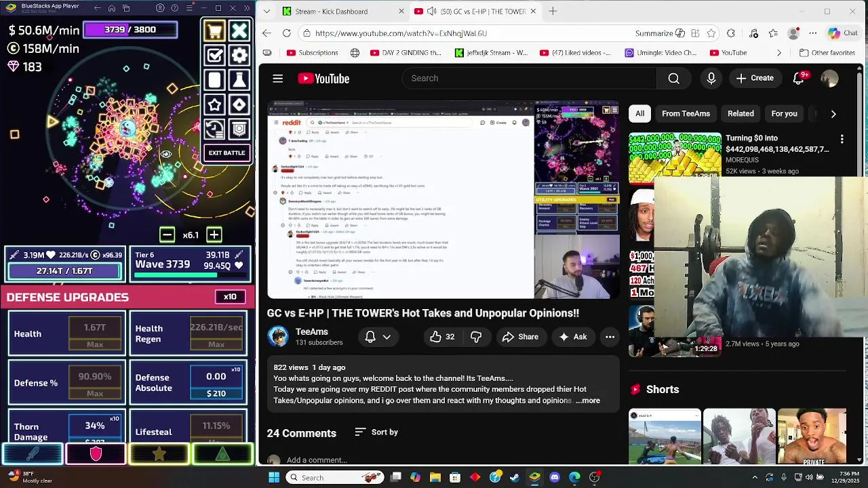Screen dimensions: 868x488
Task: Click YouTube search magnifier button
Action: tap(673, 79)
